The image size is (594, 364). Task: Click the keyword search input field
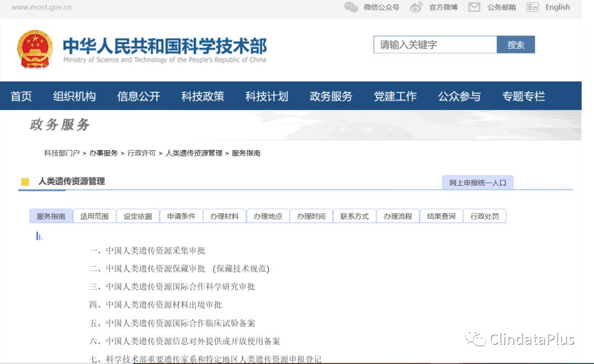click(x=435, y=45)
